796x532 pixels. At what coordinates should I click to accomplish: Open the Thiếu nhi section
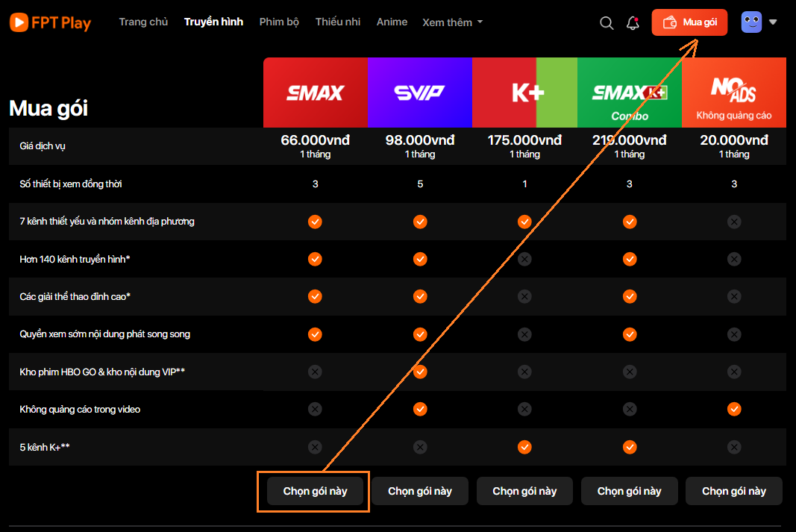(x=338, y=22)
